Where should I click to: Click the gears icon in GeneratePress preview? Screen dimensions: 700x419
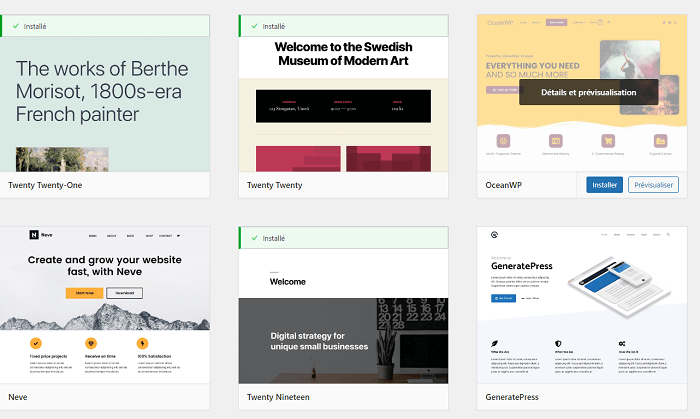click(x=622, y=344)
